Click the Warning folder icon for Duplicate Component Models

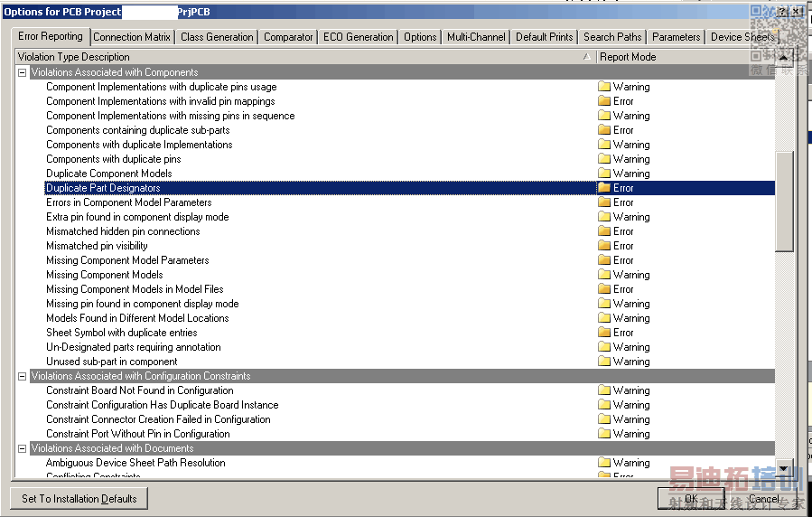(604, 174)
